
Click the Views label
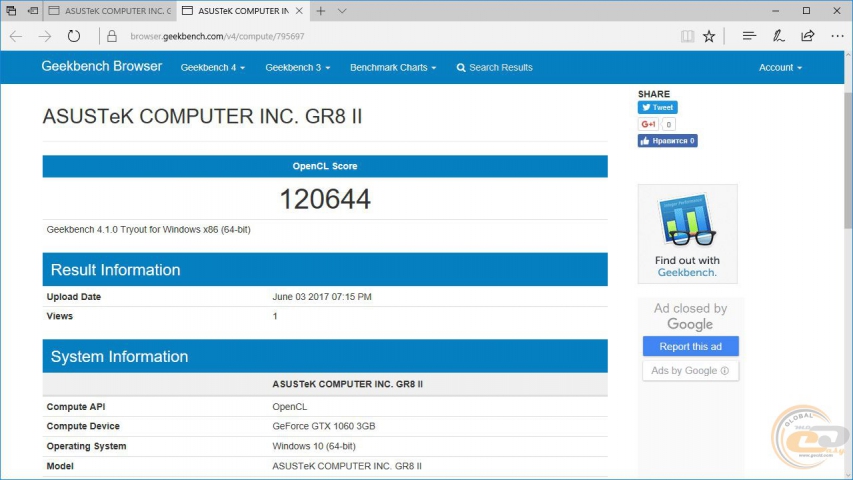(60, 316)
